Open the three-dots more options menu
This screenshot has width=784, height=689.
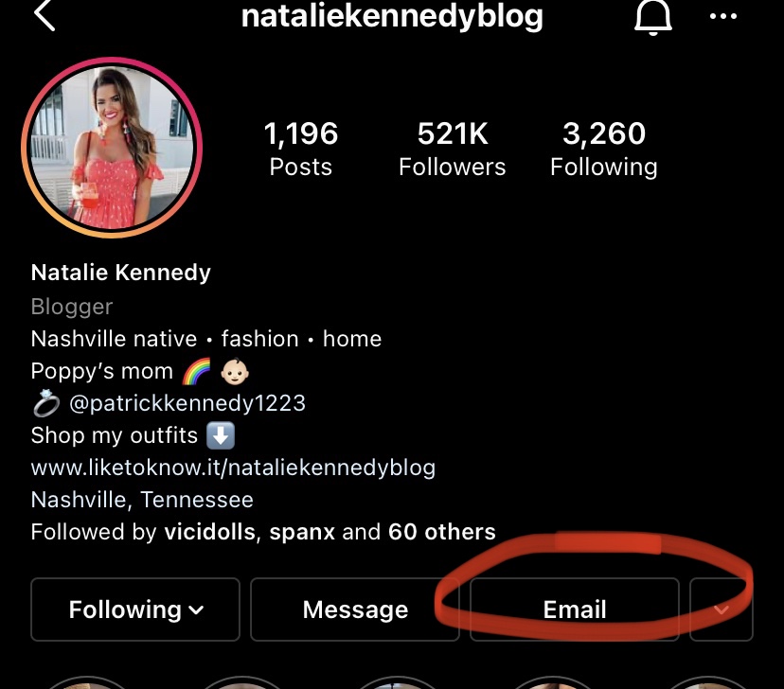tap(723, 16)
